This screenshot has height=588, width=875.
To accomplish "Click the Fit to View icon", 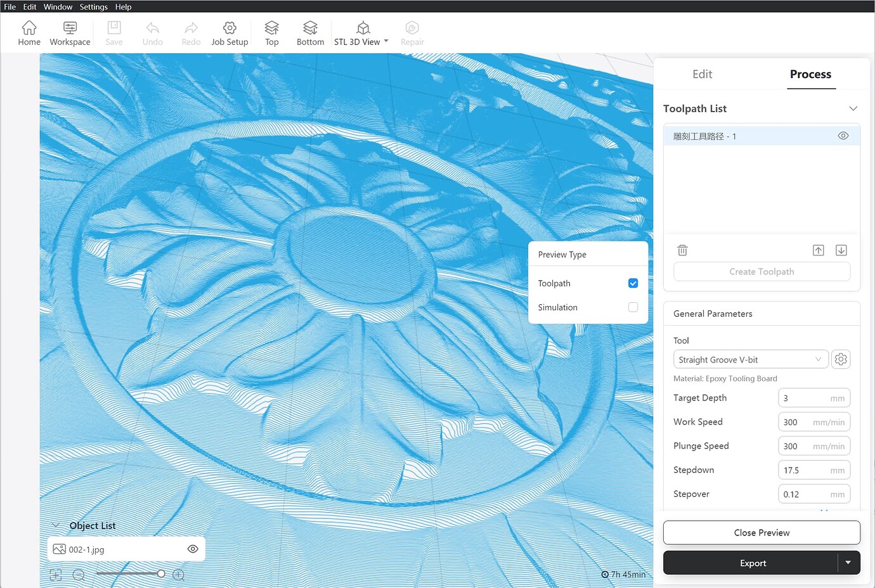I will point(55,575).
